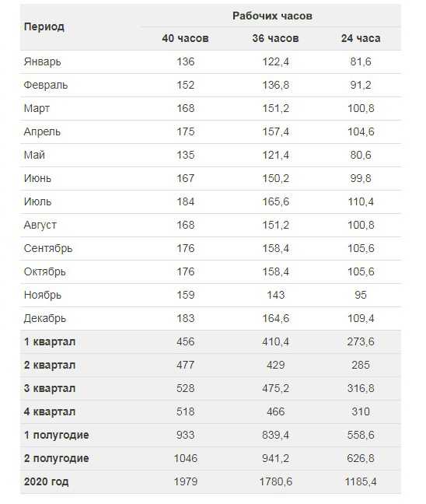Viewport: 426px width, 504px height.
Task: Click 2020 год total 1979
Action: pos(185,481)
